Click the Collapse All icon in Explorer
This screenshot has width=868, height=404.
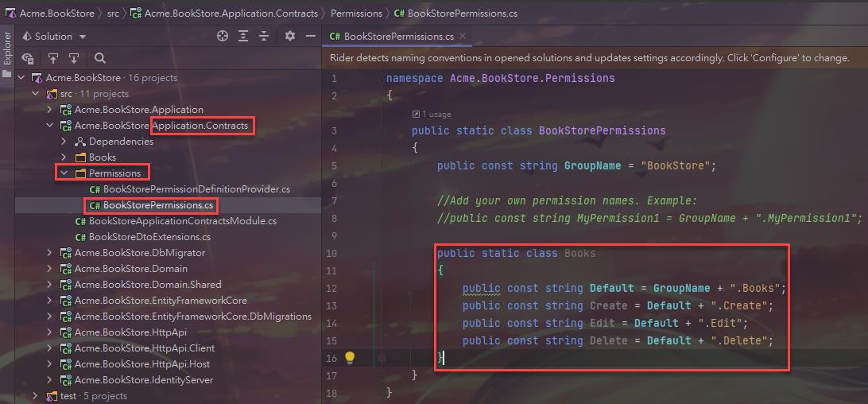pos(264,37)
